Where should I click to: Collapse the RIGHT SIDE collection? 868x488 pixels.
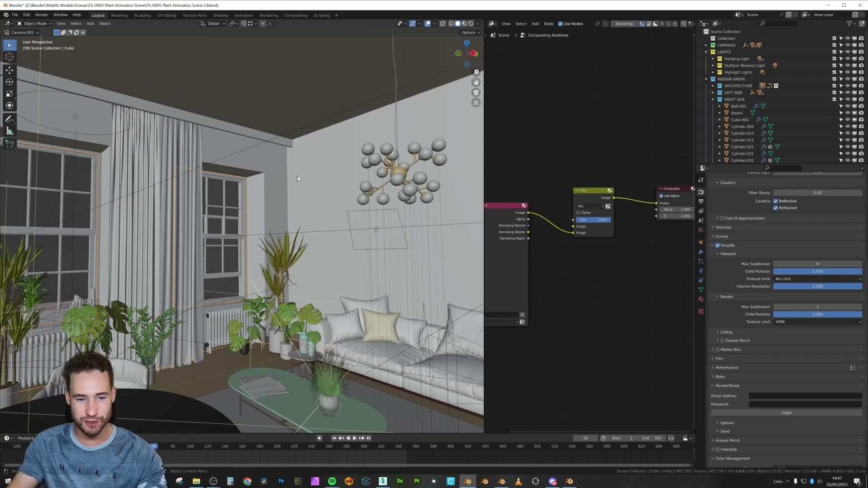(713, 99)
